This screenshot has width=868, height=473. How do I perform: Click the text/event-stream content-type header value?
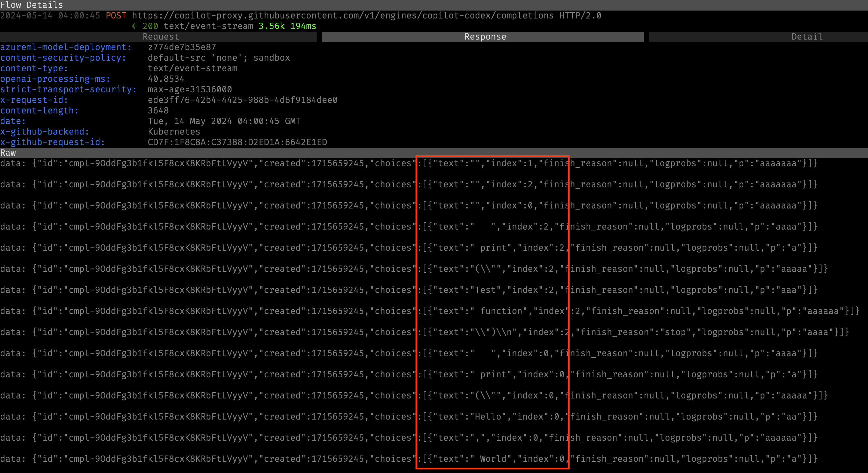click(193, 68)
